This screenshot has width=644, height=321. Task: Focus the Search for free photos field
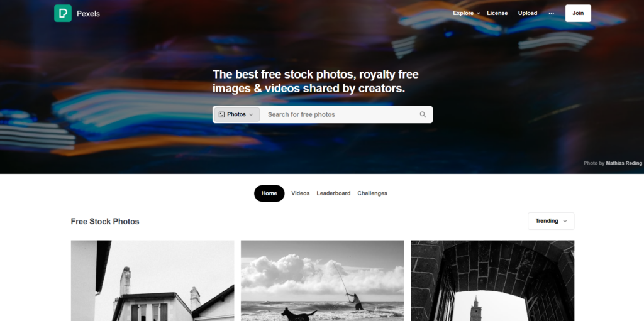(341, 114)
